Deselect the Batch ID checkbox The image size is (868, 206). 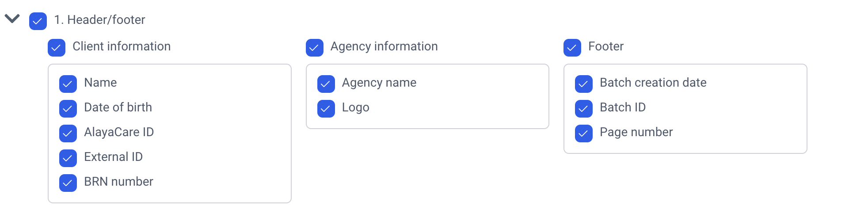pyautogui.click(x=584, y=109)
